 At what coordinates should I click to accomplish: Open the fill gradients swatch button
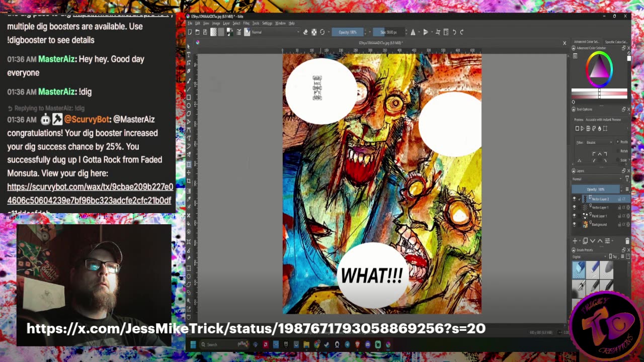[x=213, y=32]
